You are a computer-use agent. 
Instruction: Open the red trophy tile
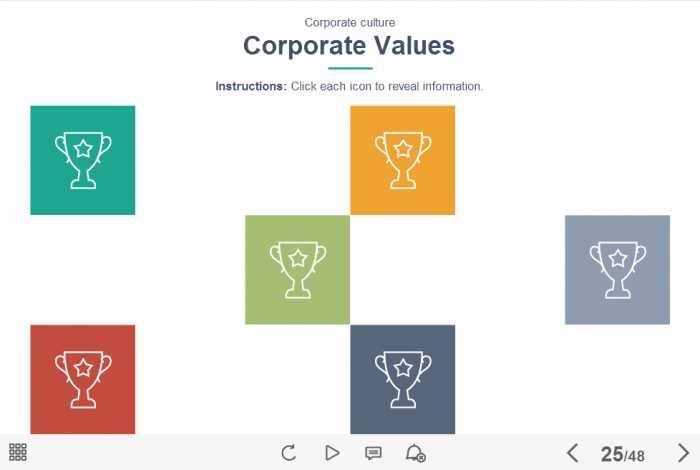pos(82,379)
